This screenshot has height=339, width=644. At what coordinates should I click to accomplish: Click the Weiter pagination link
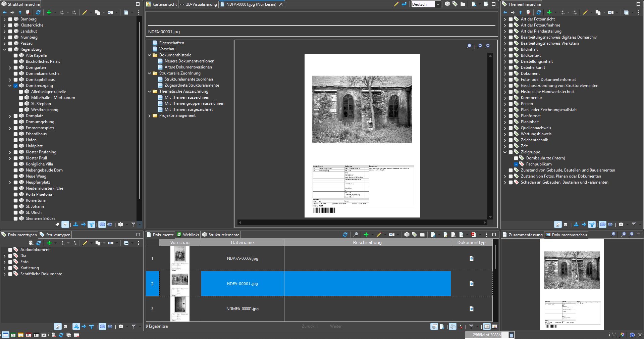tap(335, 326)
